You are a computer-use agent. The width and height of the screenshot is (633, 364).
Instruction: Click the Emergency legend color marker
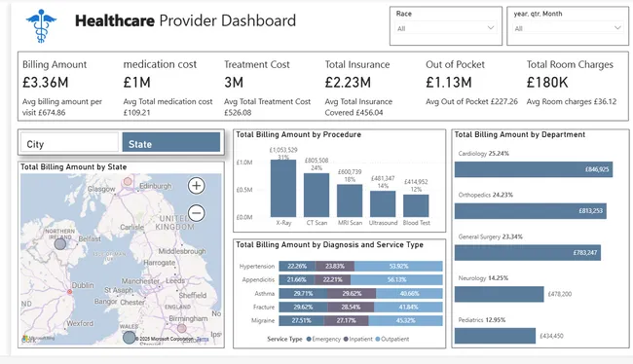click(309, 339)
